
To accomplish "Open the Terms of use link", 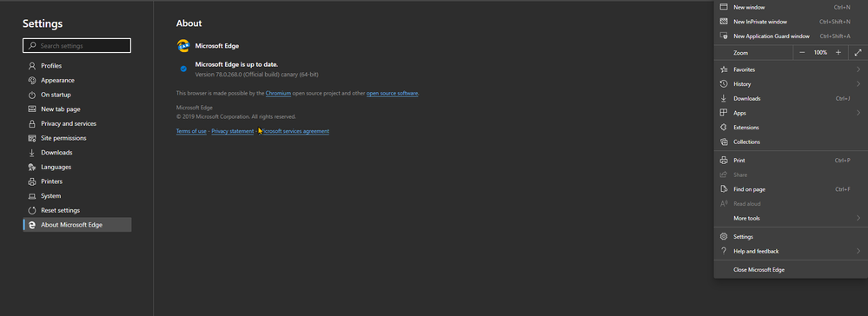I will point(191,131).
